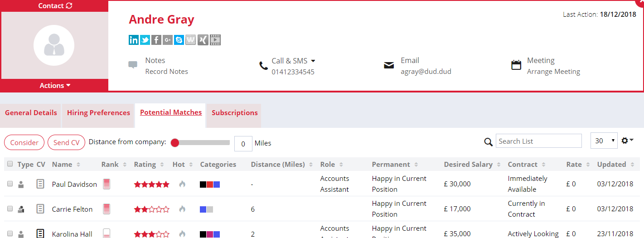644x238 pixels.
Task: Click the search magnifier icon
Action: (x=488, y=142)
